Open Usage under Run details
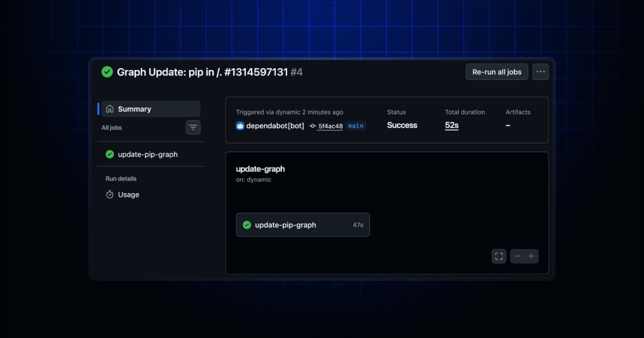Screen dimensions: 644x338 pyautogui.click(x=129, y=194)
